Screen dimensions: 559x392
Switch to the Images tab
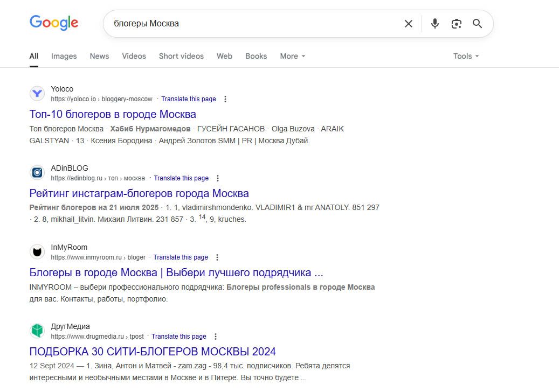coord(64,56)
